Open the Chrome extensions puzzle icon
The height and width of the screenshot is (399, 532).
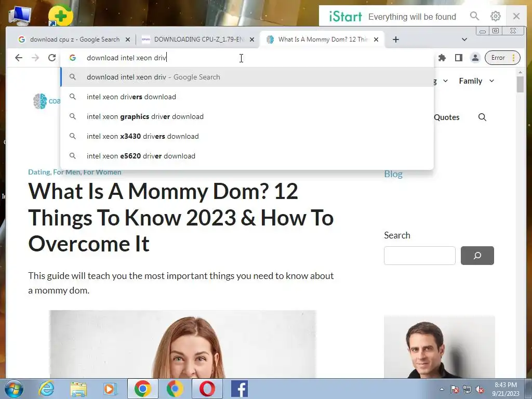442,58
